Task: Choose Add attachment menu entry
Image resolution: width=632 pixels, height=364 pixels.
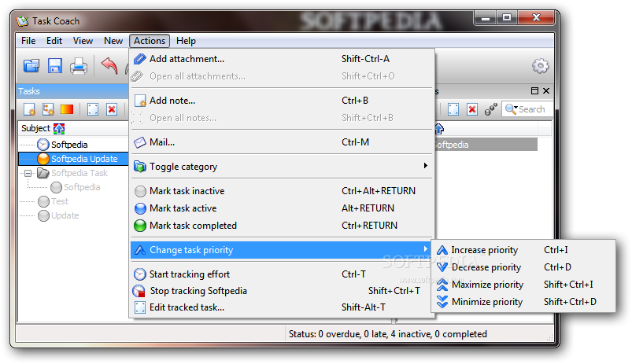Action: pyautogui.click(x=282, y=59)
